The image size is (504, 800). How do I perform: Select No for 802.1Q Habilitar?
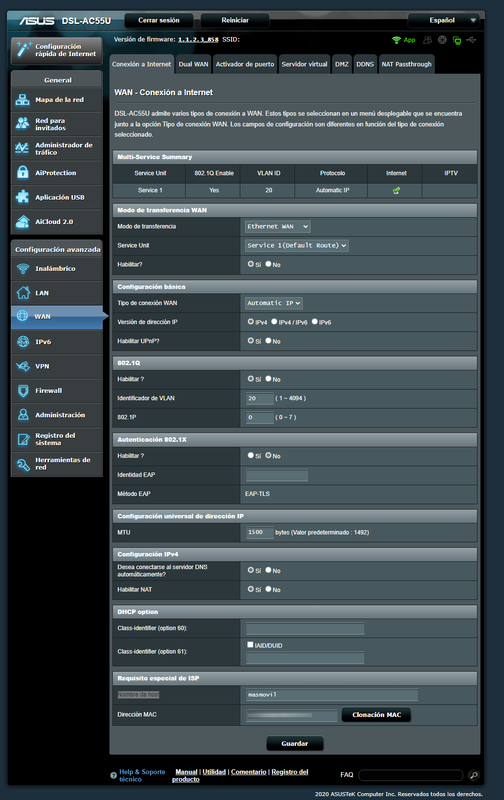[x=268, y=379]
